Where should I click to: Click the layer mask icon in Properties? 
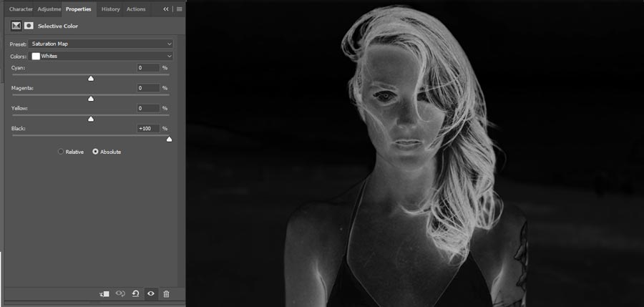29,26
